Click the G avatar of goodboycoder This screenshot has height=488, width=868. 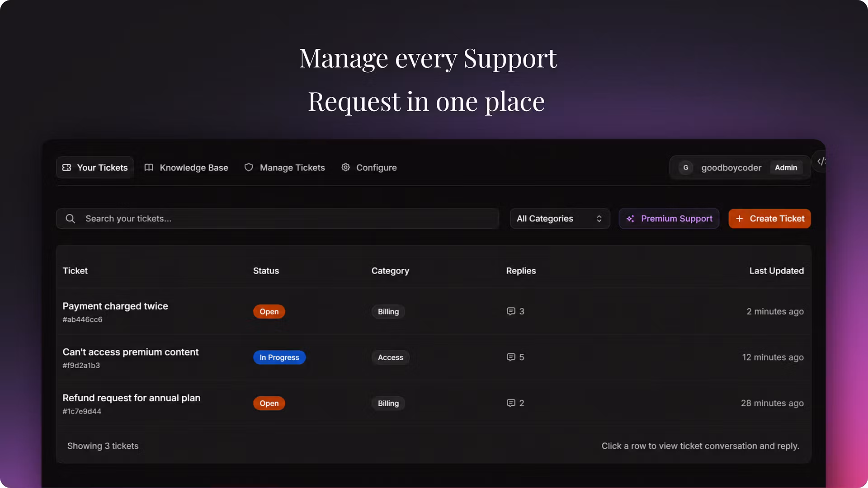[x=686, y=168]
